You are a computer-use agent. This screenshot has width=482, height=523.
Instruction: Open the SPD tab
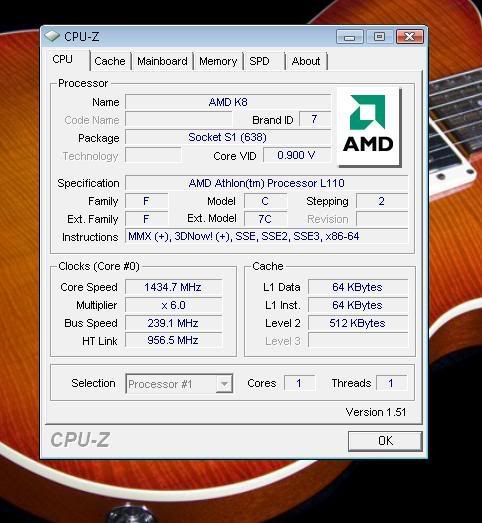point(264,61)
